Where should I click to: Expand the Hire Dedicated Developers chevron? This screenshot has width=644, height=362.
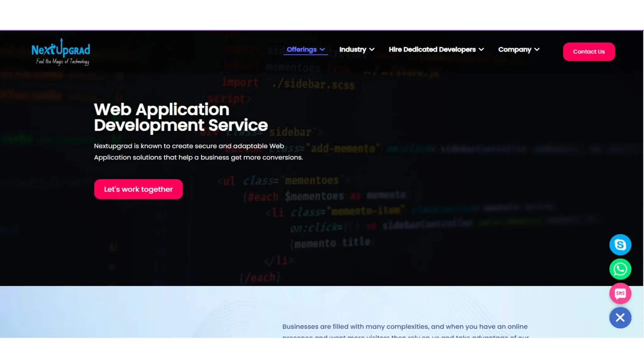[481, 50]
